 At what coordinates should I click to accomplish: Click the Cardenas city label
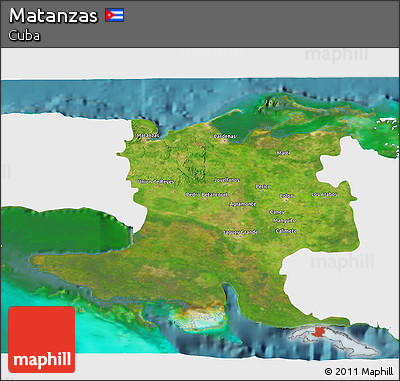pos(225,136)
